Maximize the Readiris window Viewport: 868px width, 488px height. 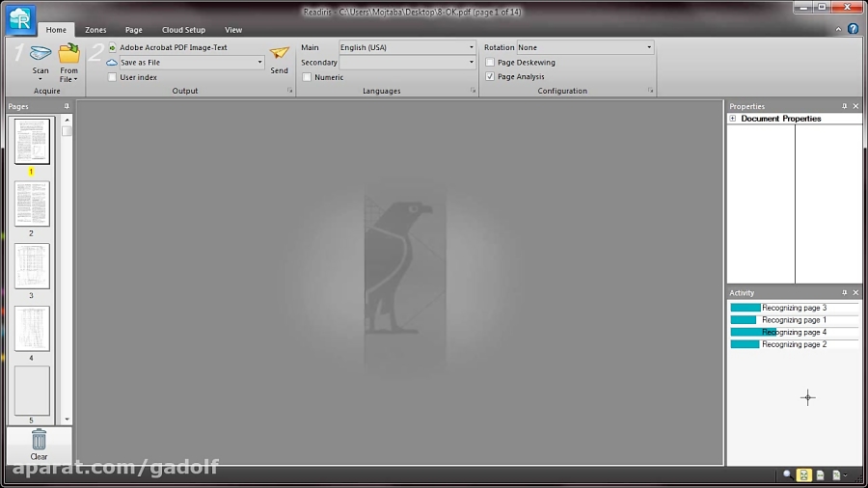pos(822,7)
